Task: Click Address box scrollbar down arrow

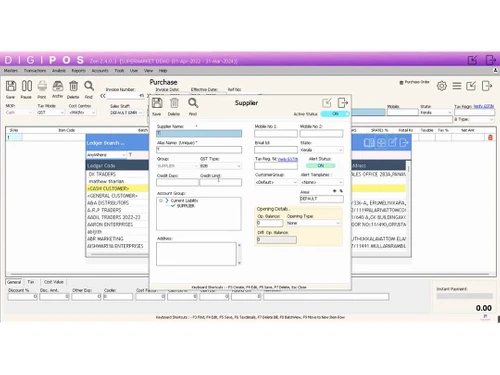Action: click(239, 263)
